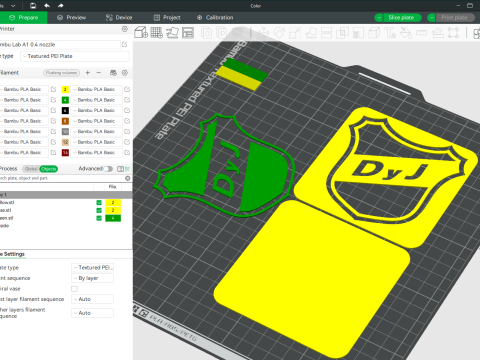Select the Cut tool
480x360 pixels.
point(326,33)
